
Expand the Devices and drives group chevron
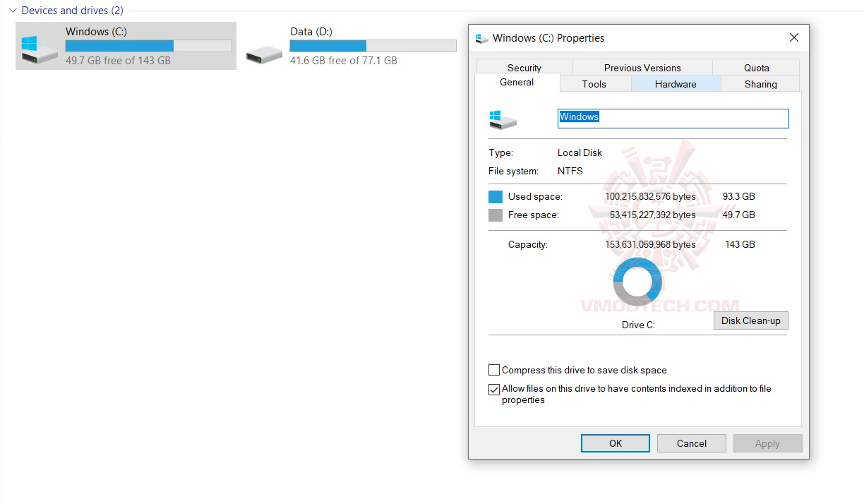point(12,11)
